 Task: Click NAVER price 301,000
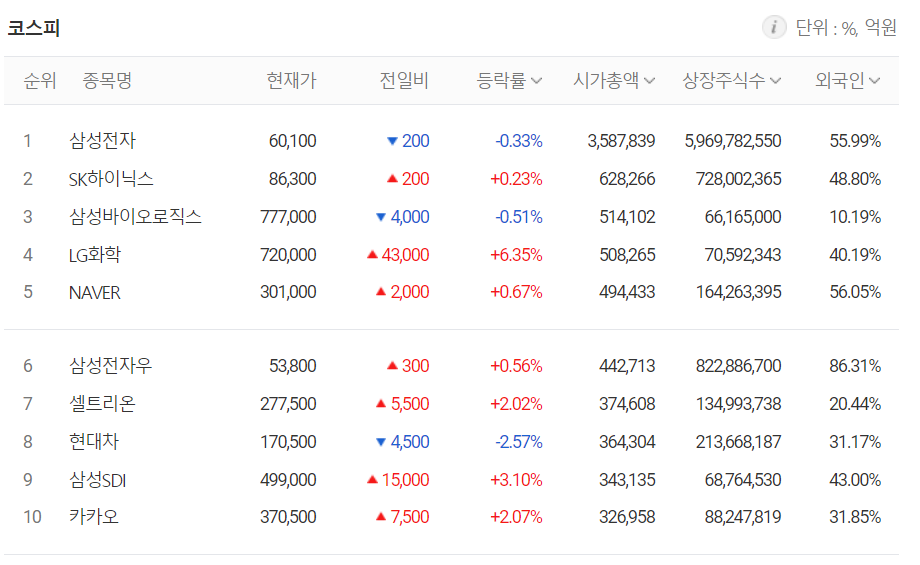(x=288, y=292)
